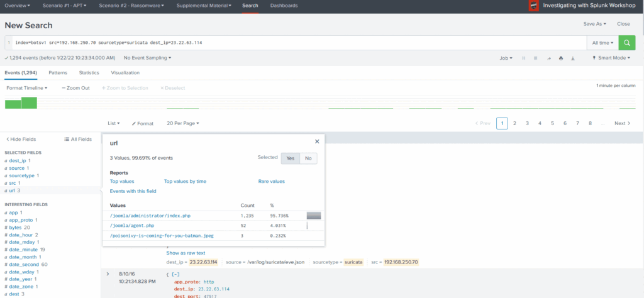Viewport: 644px width, 298px height.
Task: Select the first green timeline bar
Action: (x=13, y=104)
